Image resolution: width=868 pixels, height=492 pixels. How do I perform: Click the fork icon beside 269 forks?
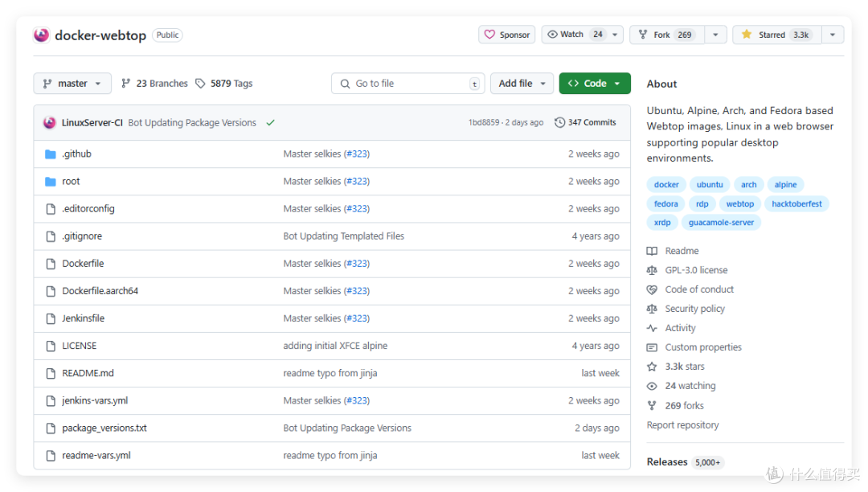point(652,406)
